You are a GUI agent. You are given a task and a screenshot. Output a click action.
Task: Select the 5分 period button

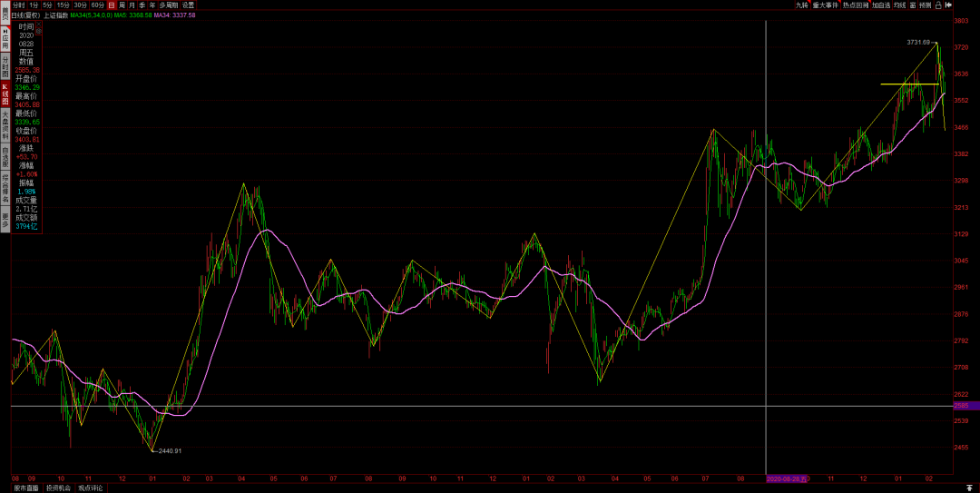[47, 5]
